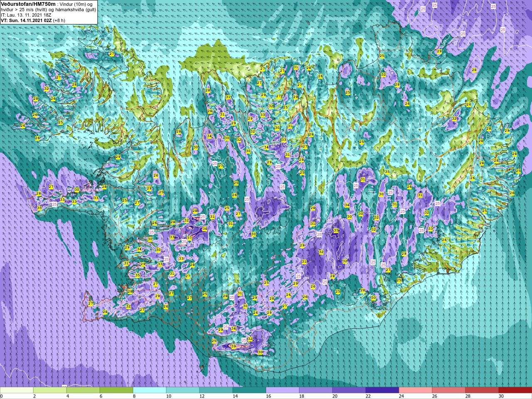Click legend scale tick label '20'

coord(335,396)
